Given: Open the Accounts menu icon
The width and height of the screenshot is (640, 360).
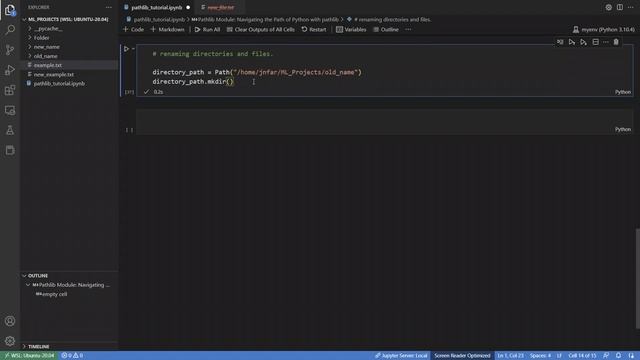Looking at the screenshot, I should tap(10, 321).
